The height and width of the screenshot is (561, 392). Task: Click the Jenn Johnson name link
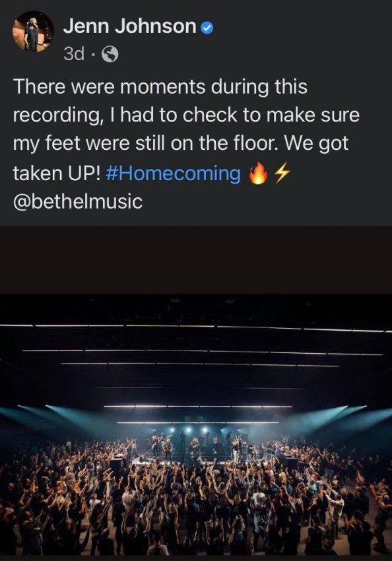(129, 26)
